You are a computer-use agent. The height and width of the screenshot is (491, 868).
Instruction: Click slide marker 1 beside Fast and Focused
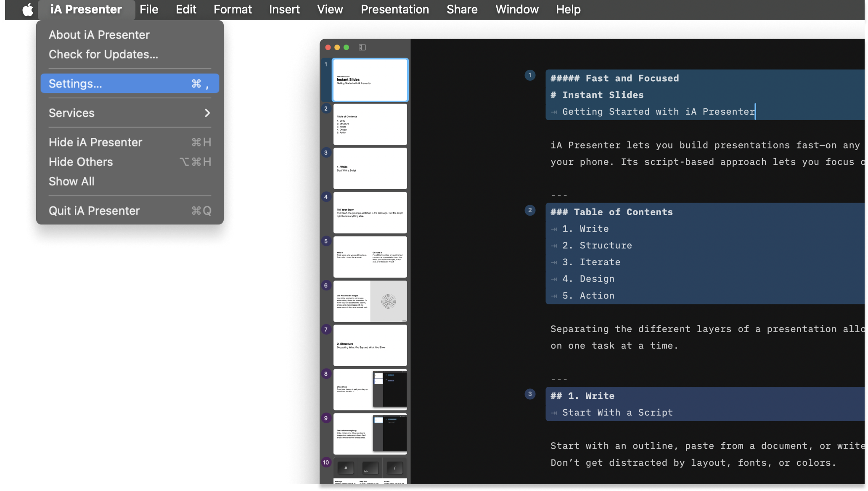pos(530,75)
